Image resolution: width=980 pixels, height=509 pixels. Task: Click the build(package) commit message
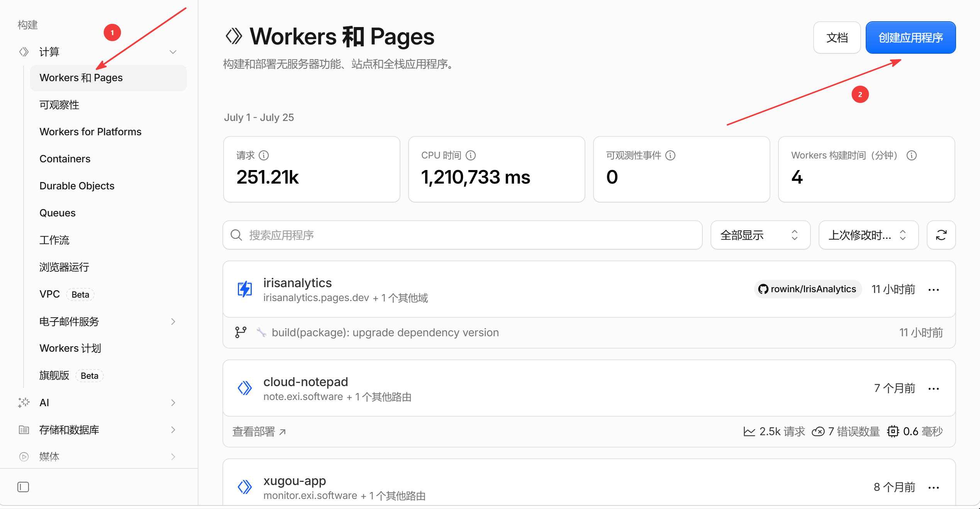tap(385, 332)
